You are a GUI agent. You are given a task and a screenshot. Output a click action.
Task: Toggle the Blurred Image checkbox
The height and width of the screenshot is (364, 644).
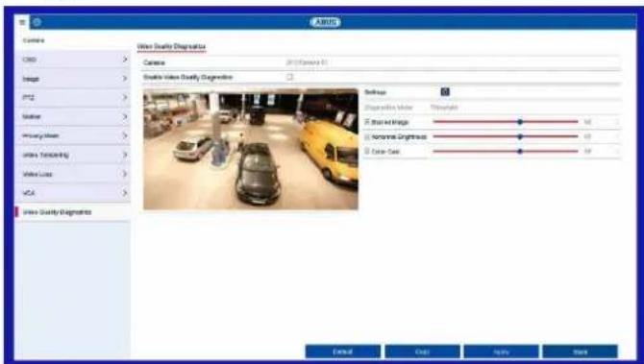(x=367, y=121)
